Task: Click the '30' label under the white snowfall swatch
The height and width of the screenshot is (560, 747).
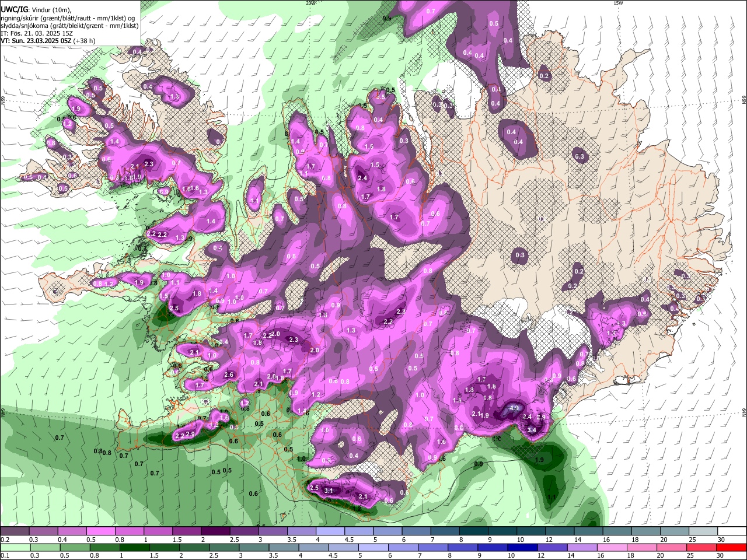Action: [721, 540]
